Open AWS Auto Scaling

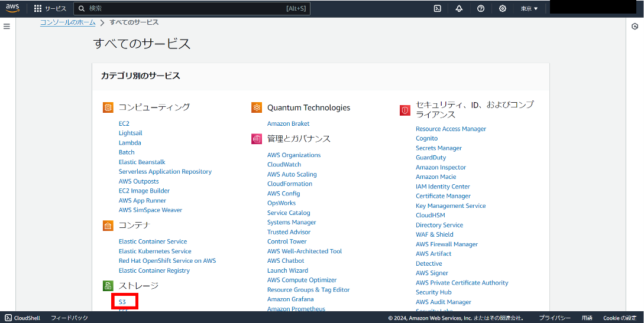[292, 174]
